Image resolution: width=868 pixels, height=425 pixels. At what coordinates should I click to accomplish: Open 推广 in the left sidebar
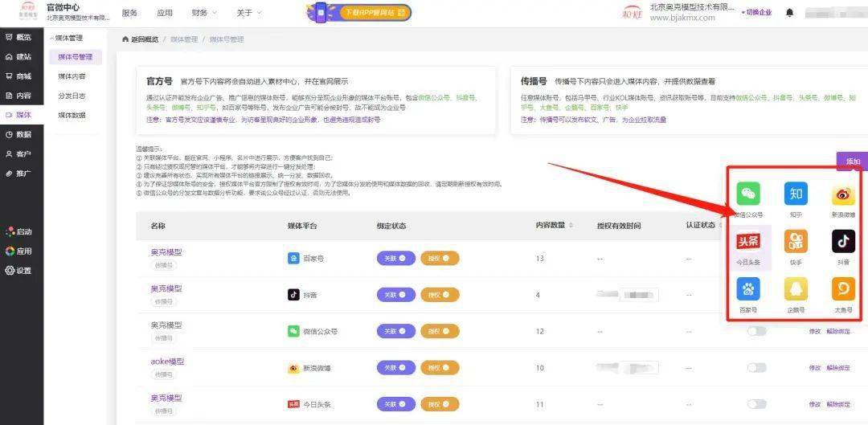coord(18,174)
